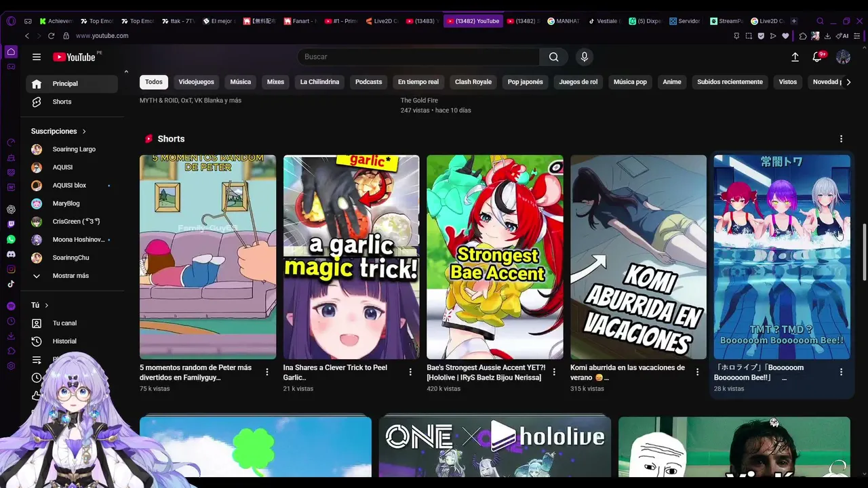Open Discord from the Opera sidebar
Viewport: 868px width, 488px height.
[x=11, y=254]
